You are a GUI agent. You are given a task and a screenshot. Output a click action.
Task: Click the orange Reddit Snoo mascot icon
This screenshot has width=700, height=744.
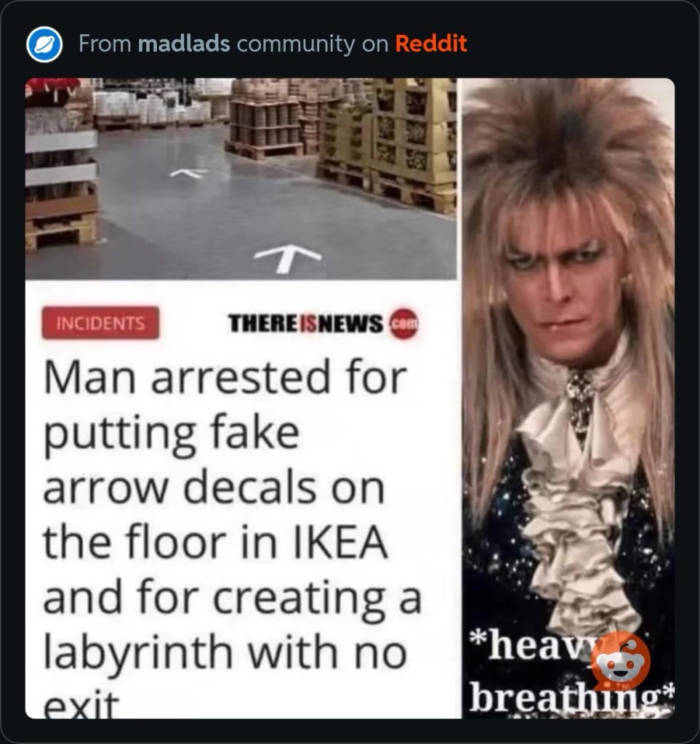(x=621, y=661)
